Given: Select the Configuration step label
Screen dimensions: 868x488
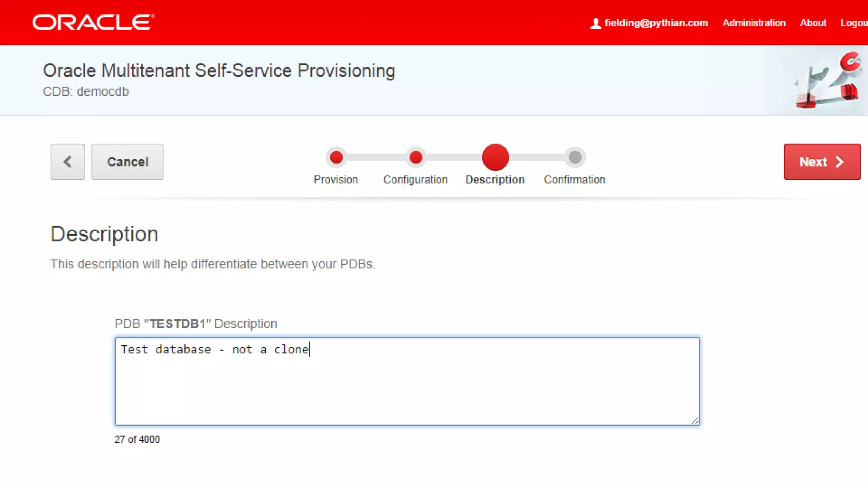Looking at the screenshot, I should 415,180.
